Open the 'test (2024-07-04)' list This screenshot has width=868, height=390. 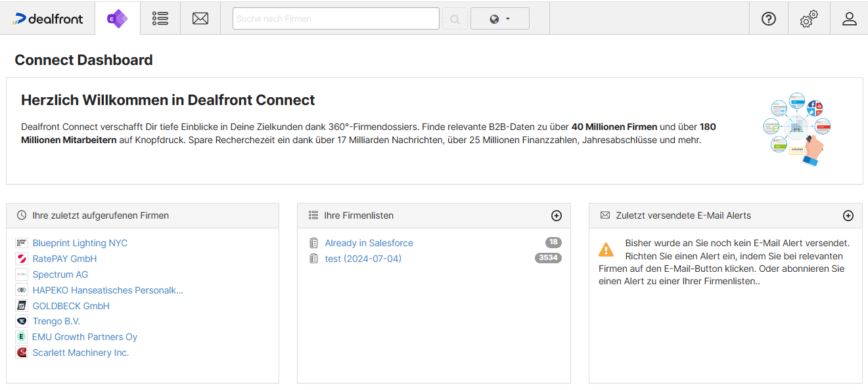click(x=363, y=259)
